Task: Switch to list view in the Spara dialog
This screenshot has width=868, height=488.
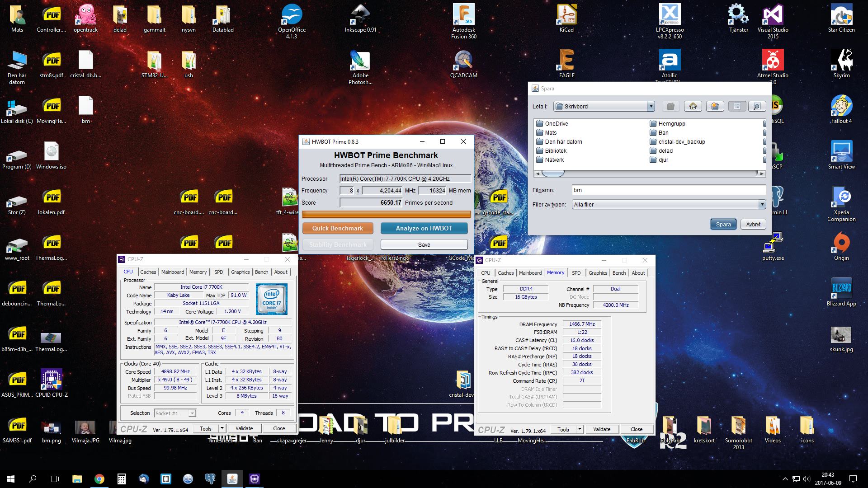Action: 737,106
